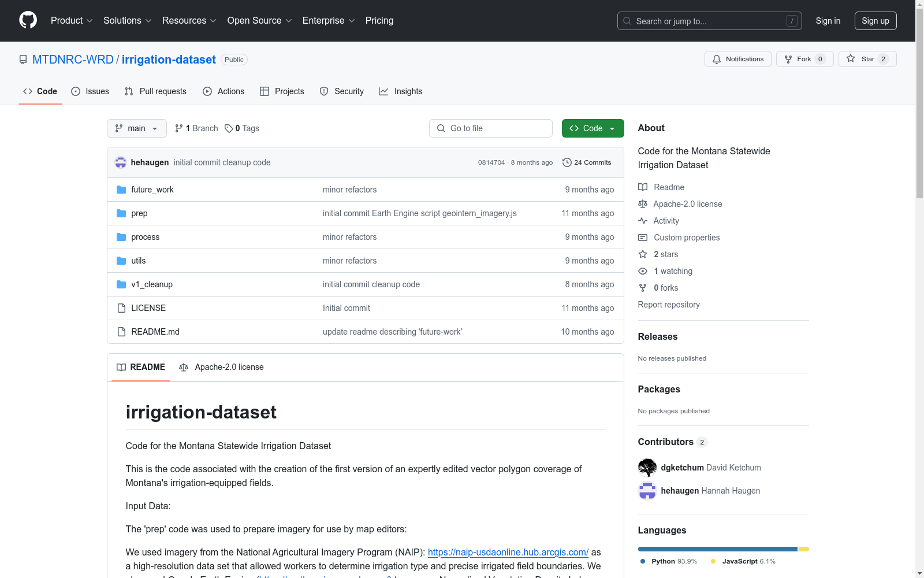924x578 pixels.
Task: View the 24 Commits history
Action: pyautogui.click(x=587, y=162)
